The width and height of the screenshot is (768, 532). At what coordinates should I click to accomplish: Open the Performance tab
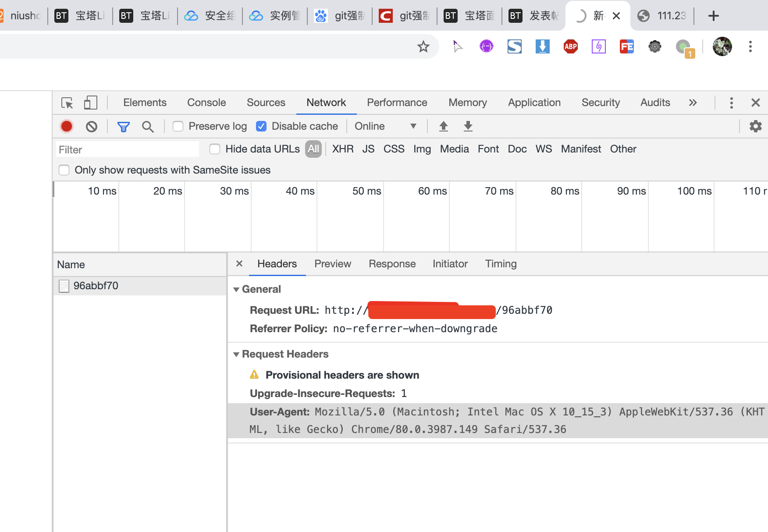[x=397, y=103]
